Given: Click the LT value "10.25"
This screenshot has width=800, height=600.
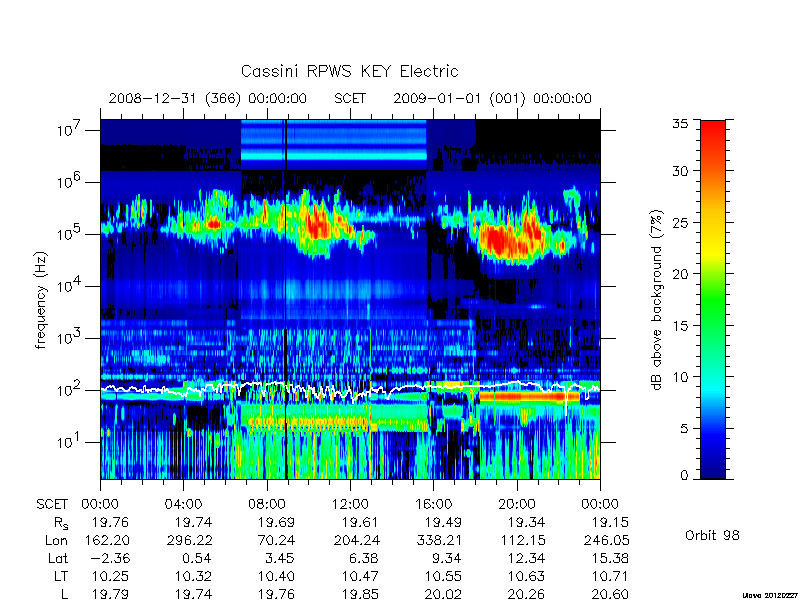Looking at the screenshot, I should (110, 577).
